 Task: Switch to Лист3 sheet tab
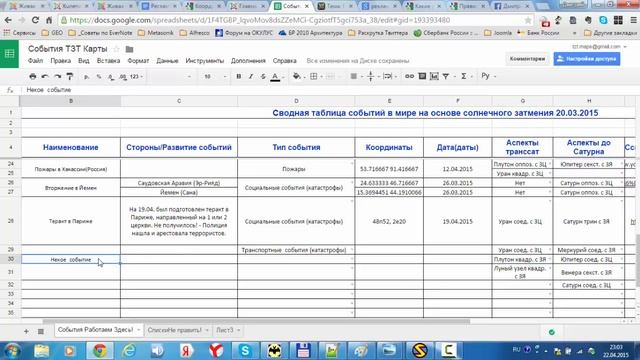pyautogui.click(x=225, y=330)
